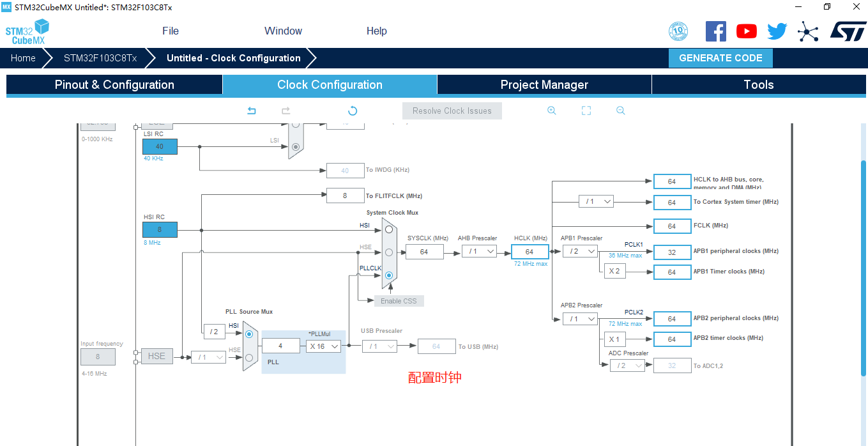This screenshot has height=446, width=868.
Task: Select HSE in PLL Source Mux
Action: 249,358
